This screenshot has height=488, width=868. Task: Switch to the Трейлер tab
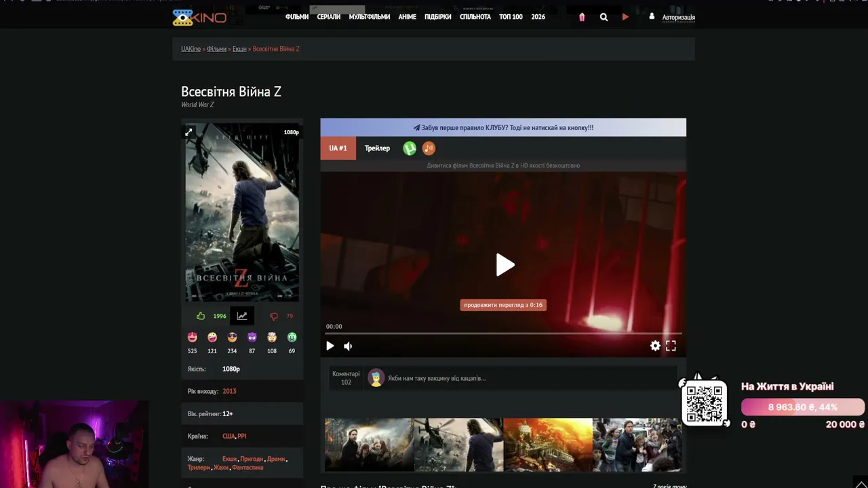click(377, 148)
